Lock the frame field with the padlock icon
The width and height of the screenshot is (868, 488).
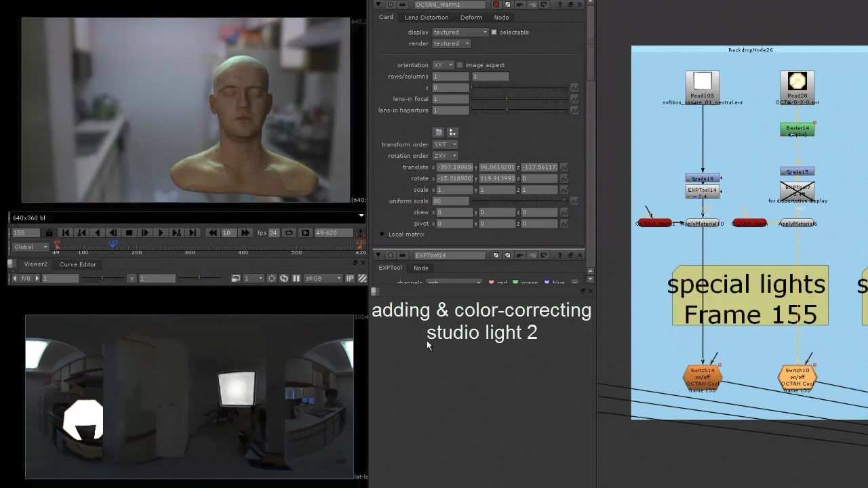(49, 232)
